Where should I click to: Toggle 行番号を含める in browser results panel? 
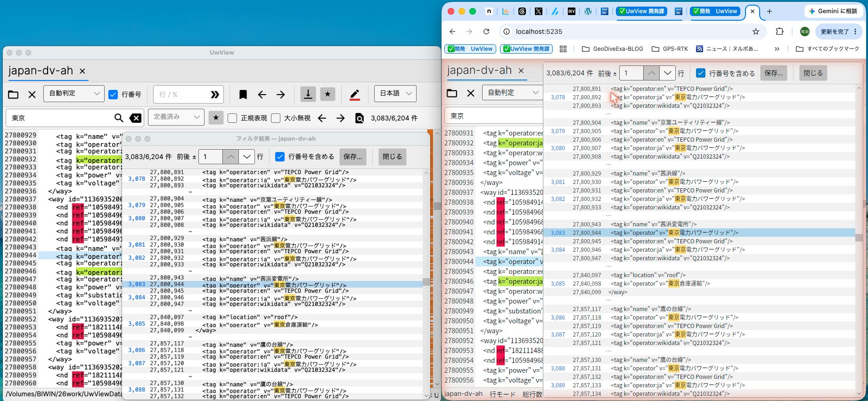pos(701,73)
